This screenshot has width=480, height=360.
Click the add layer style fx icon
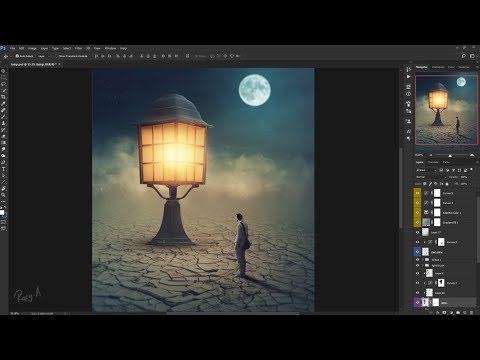(x=438, y=313)
